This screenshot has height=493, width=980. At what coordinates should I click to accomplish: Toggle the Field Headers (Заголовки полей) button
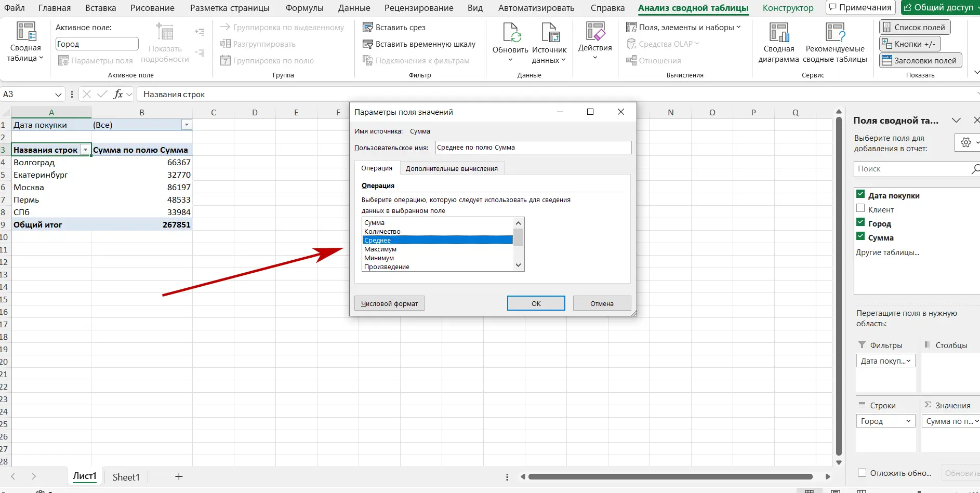(920, 61)
